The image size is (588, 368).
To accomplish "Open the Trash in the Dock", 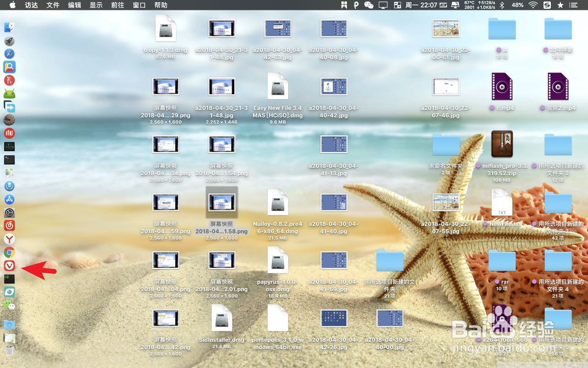I will [9, 351].
